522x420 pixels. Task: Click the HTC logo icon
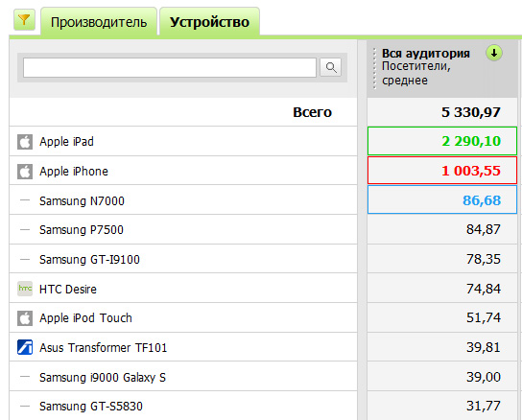click(25, 289)
